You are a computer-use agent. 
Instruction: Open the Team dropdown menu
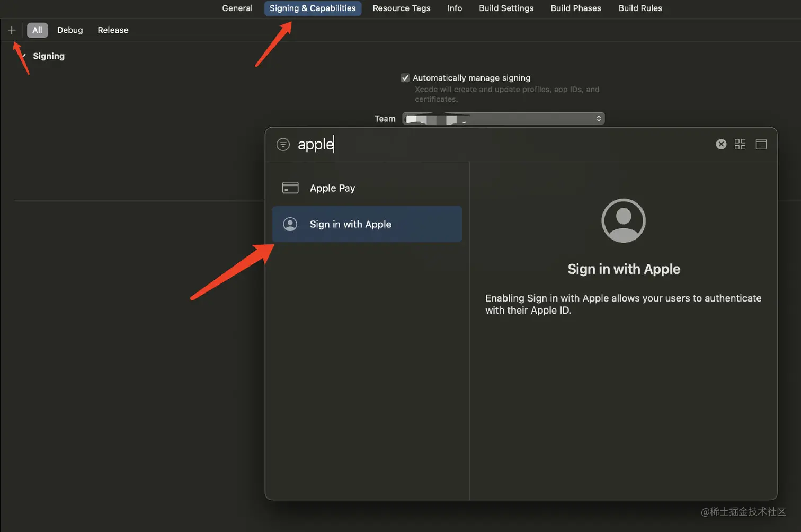598,118
